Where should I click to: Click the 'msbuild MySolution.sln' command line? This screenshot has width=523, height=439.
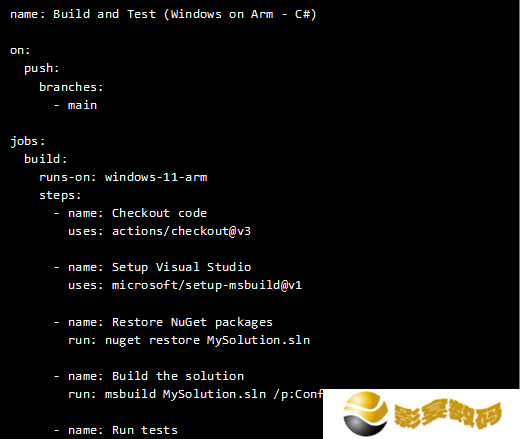click(x=213, y=394)
